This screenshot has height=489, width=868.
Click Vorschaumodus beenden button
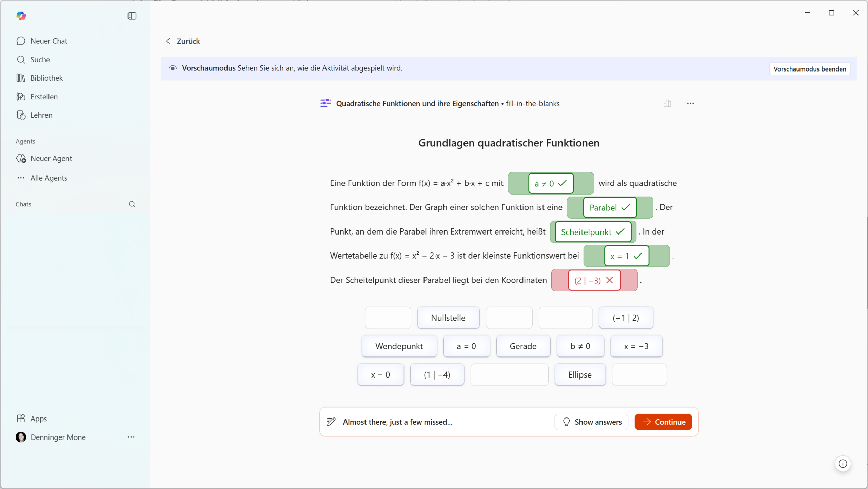click(809, 69)
